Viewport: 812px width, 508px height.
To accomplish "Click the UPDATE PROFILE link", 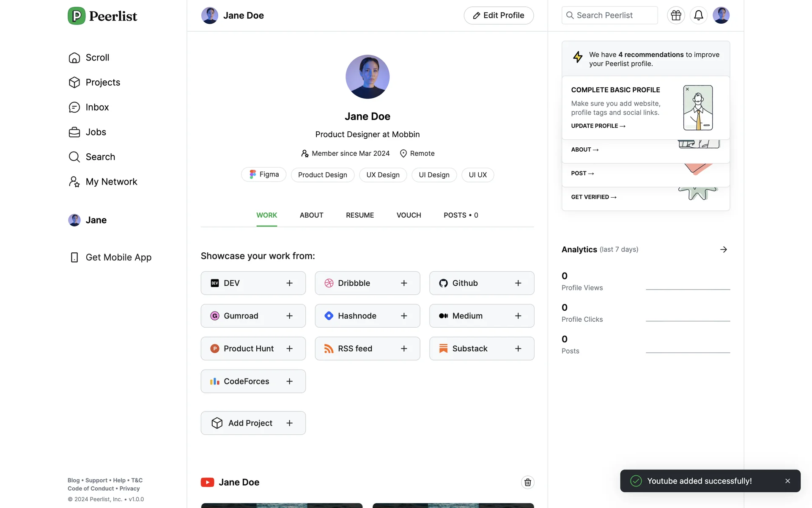I will [x=598, y=126].
